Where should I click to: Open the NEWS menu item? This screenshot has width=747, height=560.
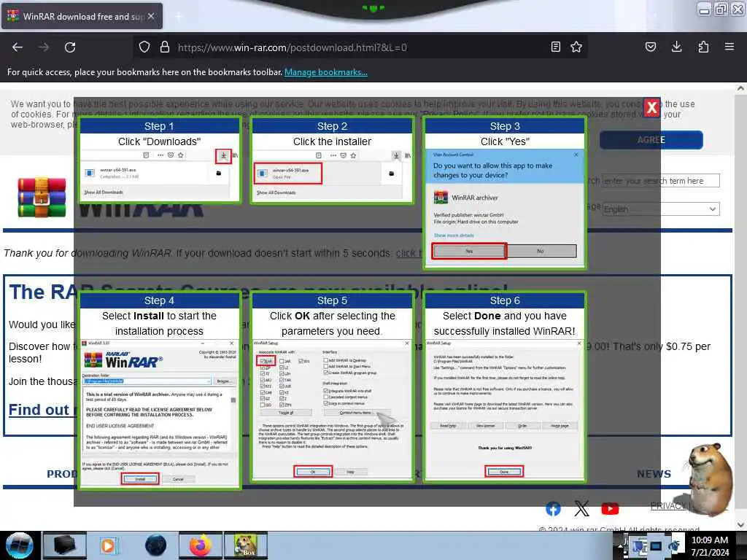[x=654, y=474]
